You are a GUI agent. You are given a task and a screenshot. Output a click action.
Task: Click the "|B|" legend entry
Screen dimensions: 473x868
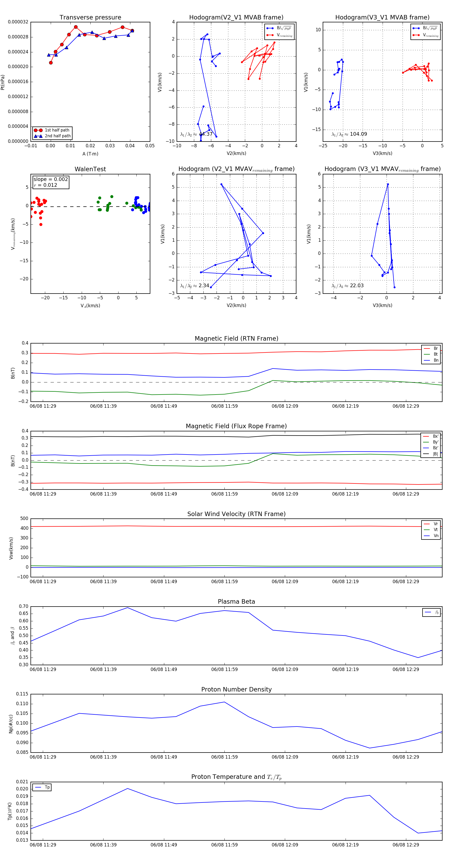coord(431,454)
